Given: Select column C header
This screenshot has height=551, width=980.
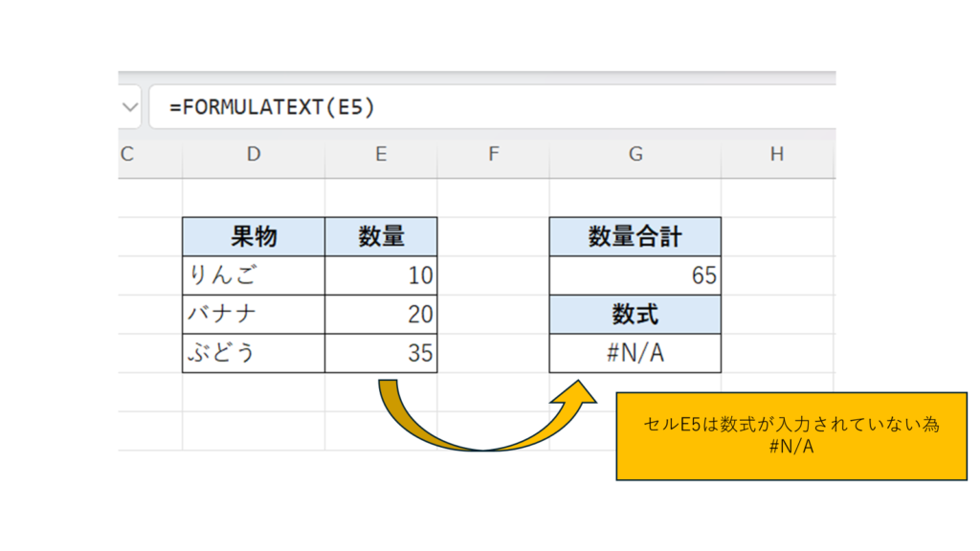Looking at the screenshot, I should (127, 154).
